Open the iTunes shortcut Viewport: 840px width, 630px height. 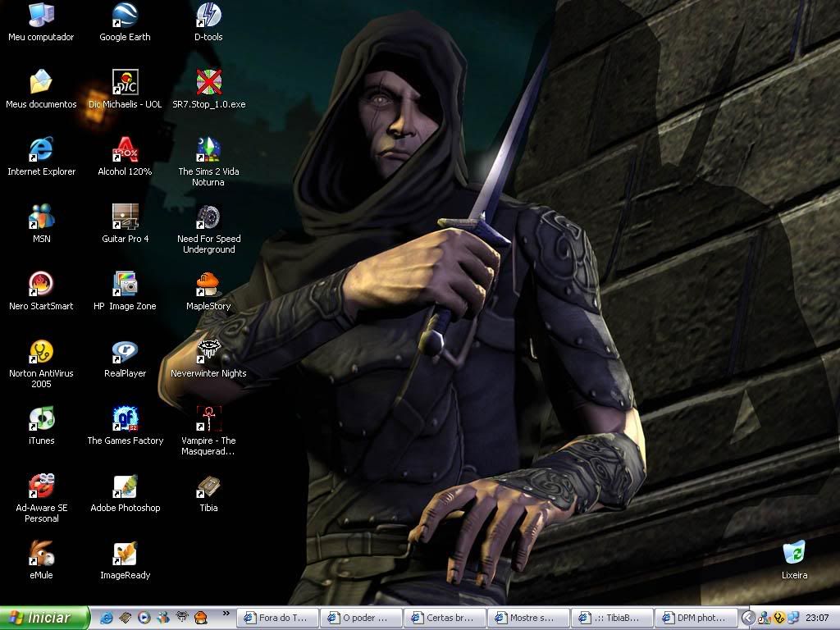tap(41, 426)
